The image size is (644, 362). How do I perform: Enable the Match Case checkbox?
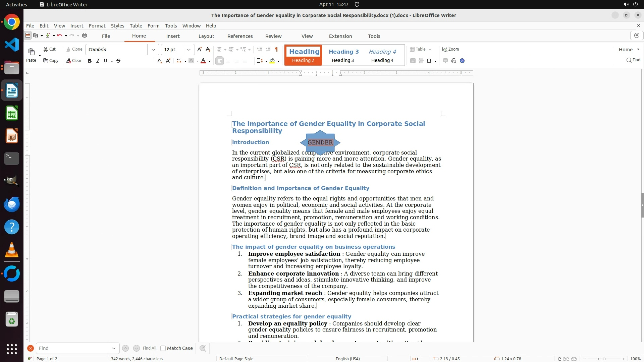(x=163, y=348)
